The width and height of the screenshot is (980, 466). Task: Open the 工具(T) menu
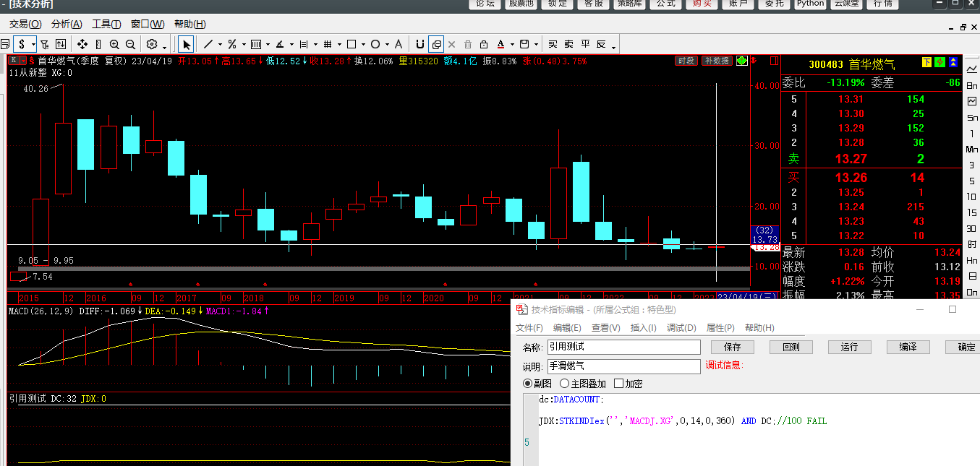point(106,25)
